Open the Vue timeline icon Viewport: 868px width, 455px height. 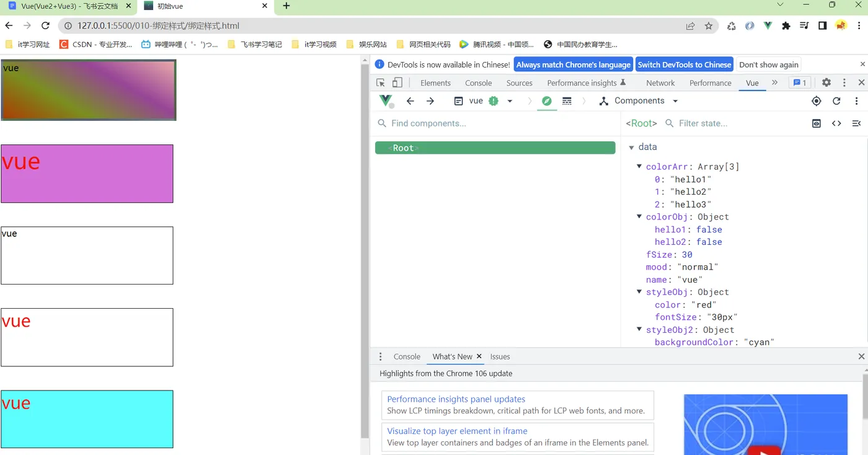[x=567, y=101]
